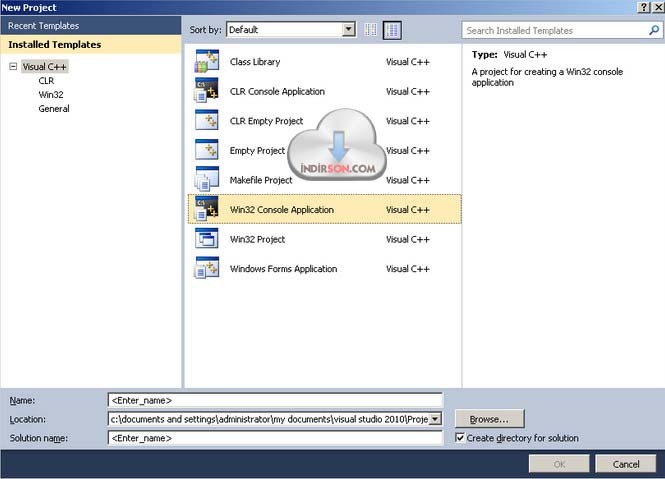Viewport: 665px width, 479px height.
Task: Click Visual C++ type in Win32 Project row
Action: click(408, 239)
